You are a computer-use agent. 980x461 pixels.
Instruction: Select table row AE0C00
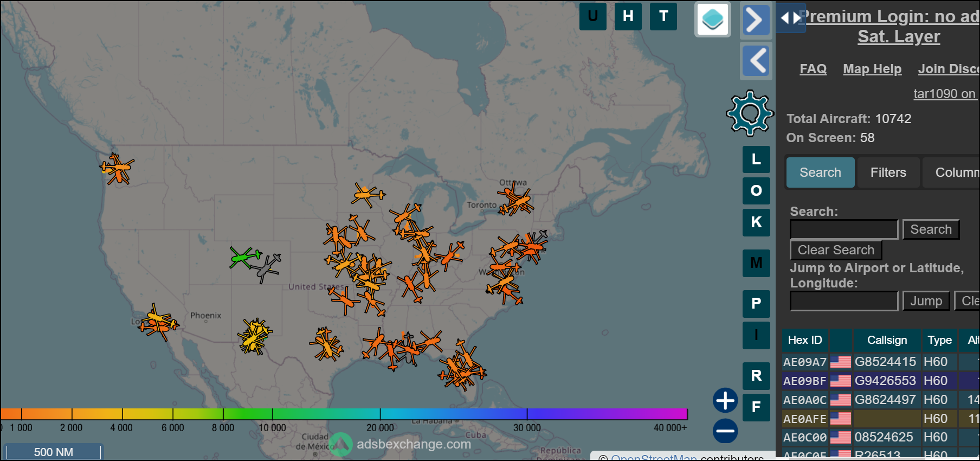point(881,437)
